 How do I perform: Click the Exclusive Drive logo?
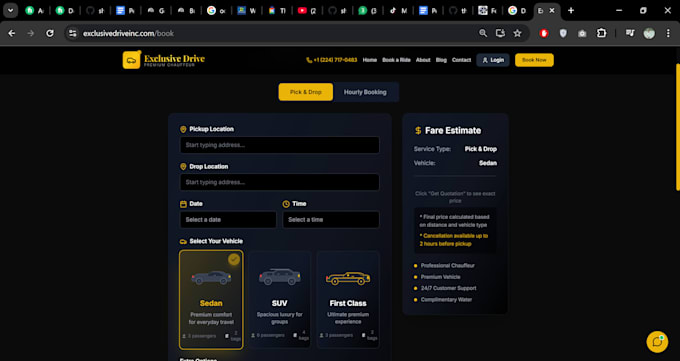(x=163, y=60)
